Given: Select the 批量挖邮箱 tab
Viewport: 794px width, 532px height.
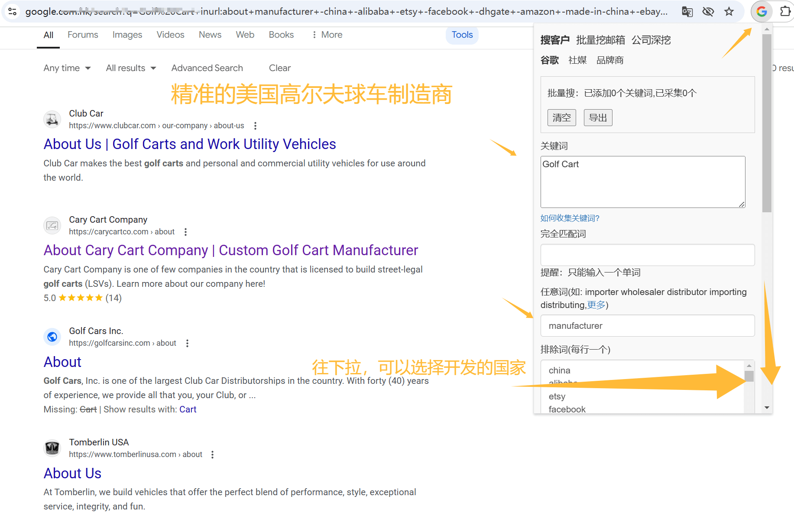Looking at the screenshot, I should tap(600, 40).
